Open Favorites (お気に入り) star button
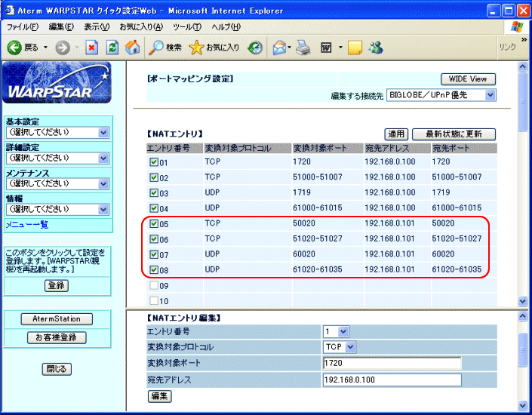Image resolution: width=532 pixels, height=415 pixels. 214,47
